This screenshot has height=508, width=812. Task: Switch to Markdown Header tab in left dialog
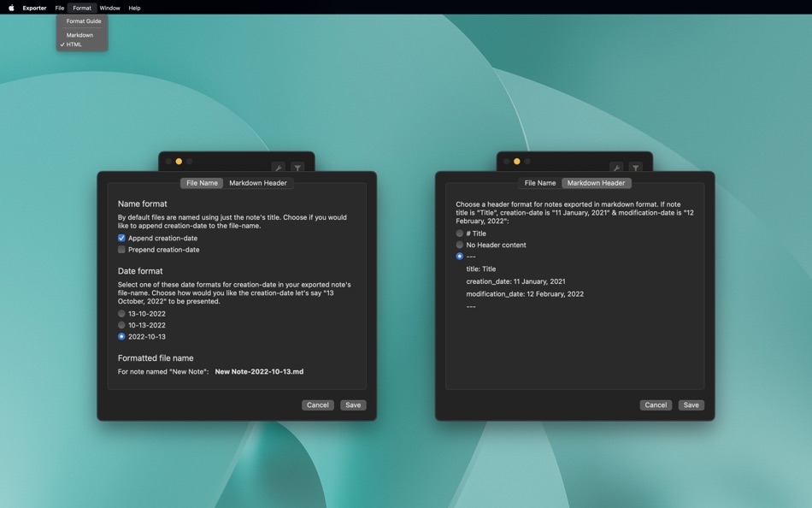tap(258, 183)
